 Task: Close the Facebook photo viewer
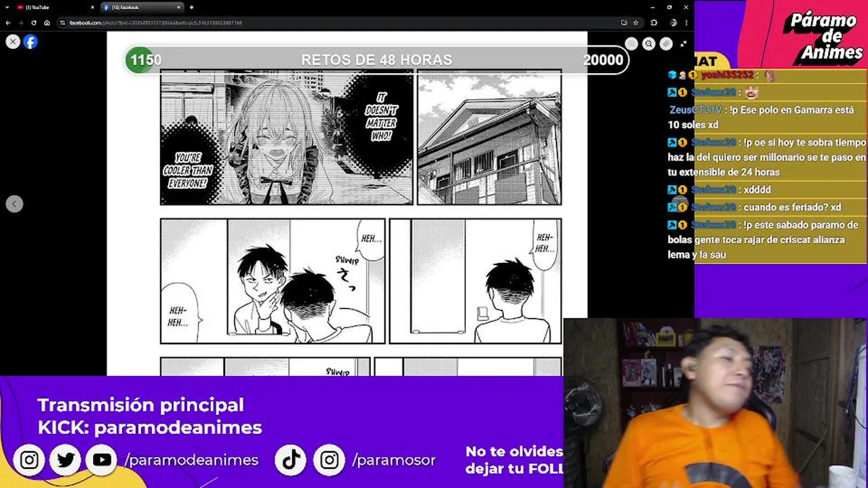point(13,42)
